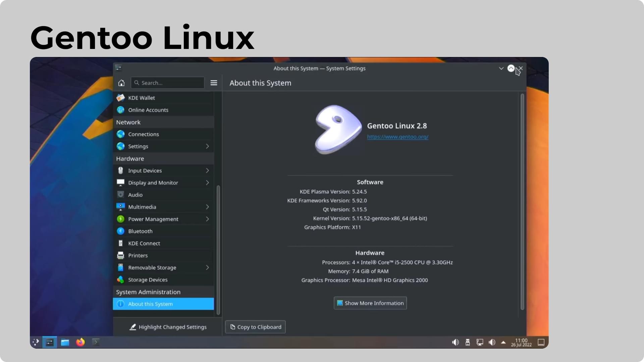This screenshot has width=644, height=362.
Task: Click the Connections network icon
Action: 120,134
